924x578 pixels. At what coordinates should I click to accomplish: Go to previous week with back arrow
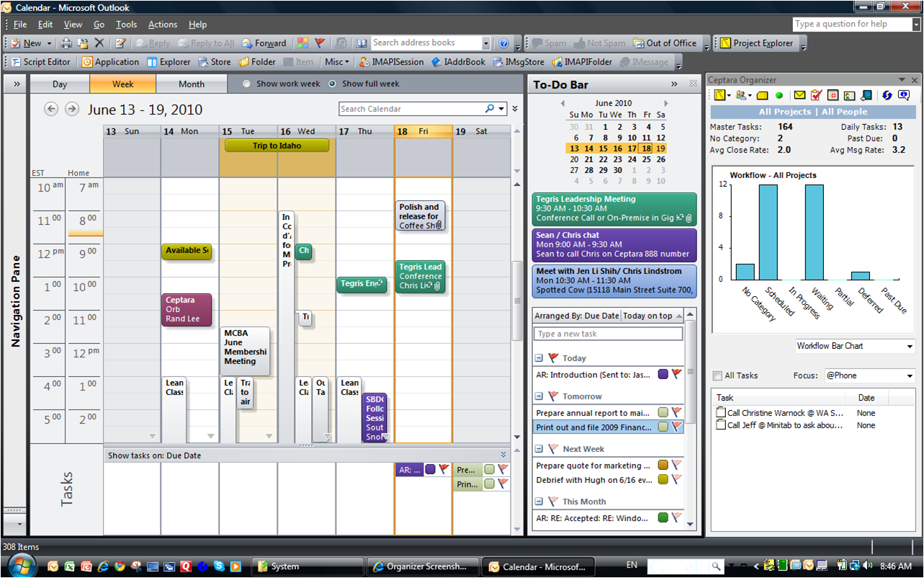coord(50,109)
